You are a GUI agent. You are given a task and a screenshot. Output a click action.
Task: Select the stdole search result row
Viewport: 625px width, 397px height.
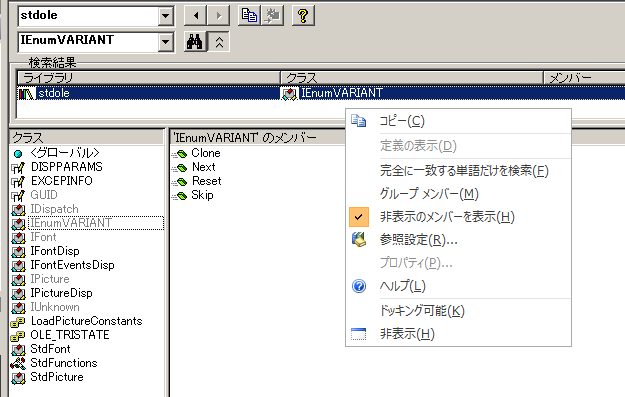pyautogui.click(x=321, y=93)
